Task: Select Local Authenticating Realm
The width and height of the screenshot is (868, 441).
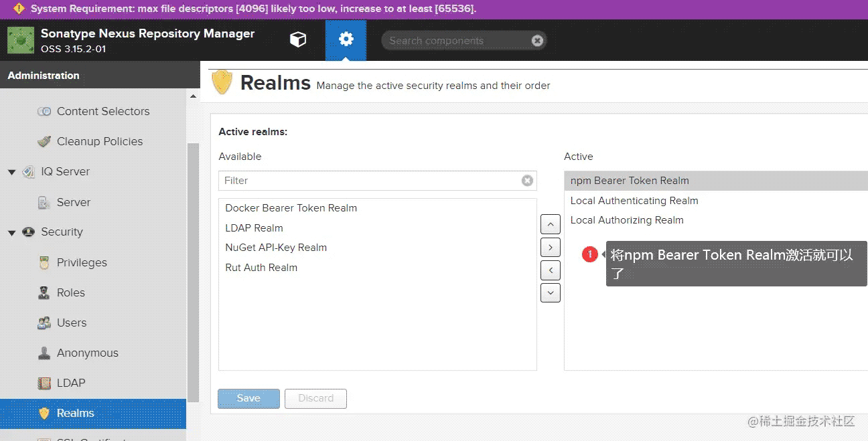Action: coord(716,201)
